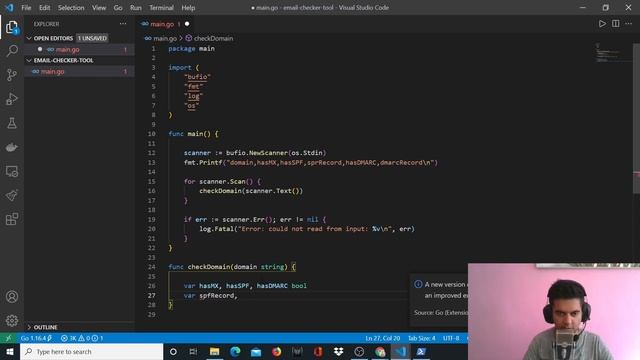Click Tab Size: 4 in status bar
The height and width of the screenshot is (360, 640).
422,338
